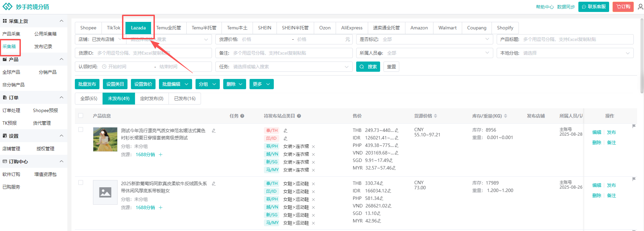Expand the 更多 dropdown button

261,84
